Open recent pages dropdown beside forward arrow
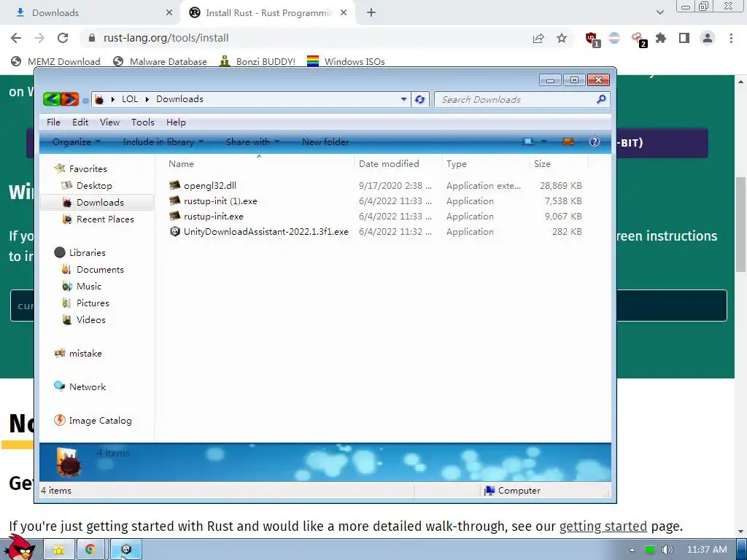The image size is (747, 560). [85, 101]
